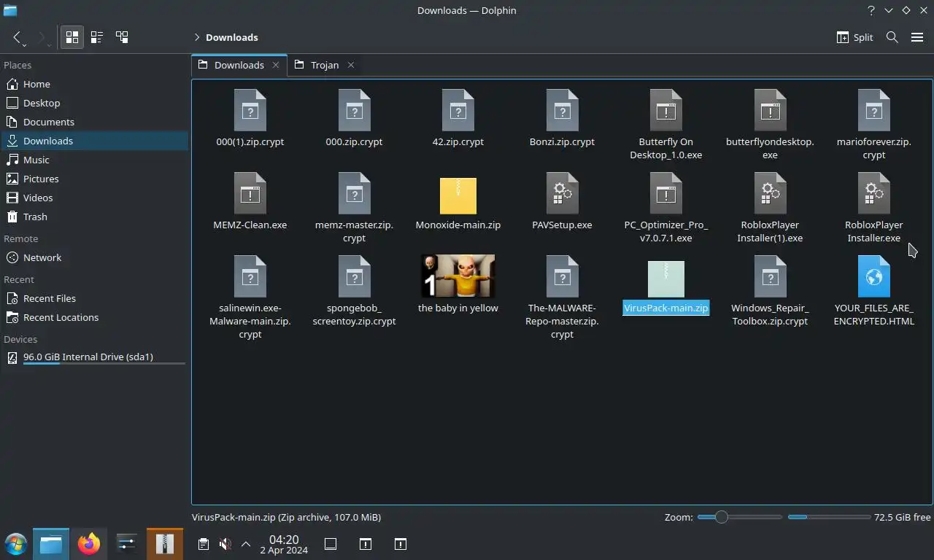Open Music in Places
Image resolution: width=934 pixels, height=560 pixels.
tap(94, 160)
